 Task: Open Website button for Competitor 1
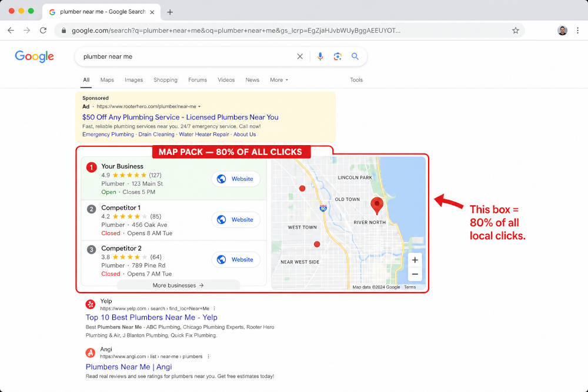[236, 220]
